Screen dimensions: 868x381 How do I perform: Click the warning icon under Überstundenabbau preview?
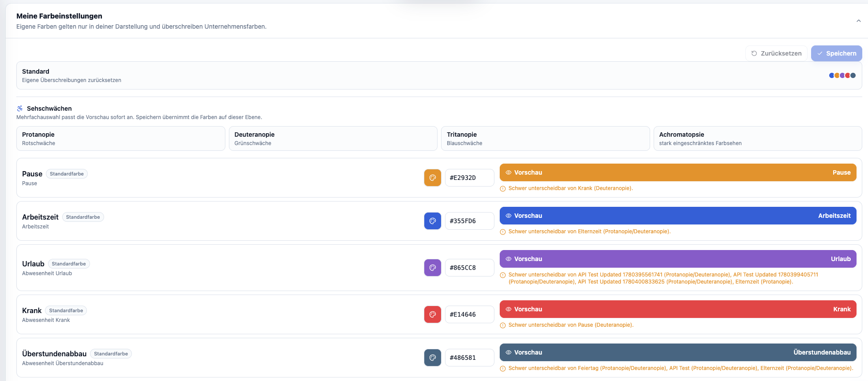[503, 369]
